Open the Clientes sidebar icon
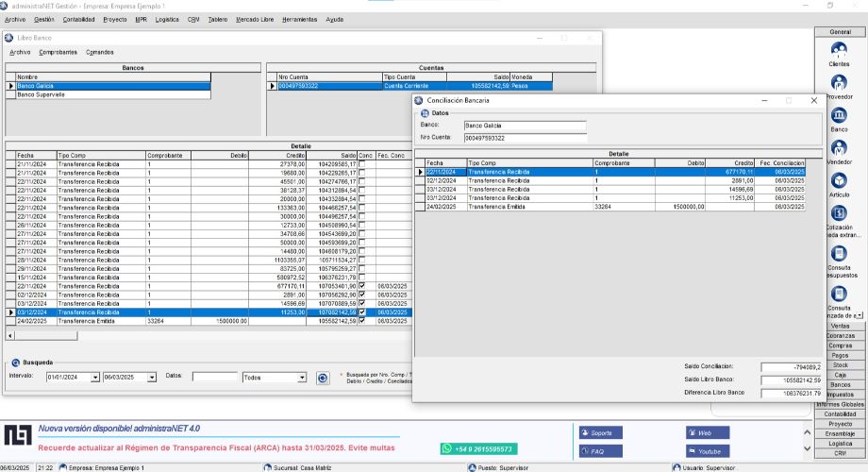This screenshot has width=868, height=472. point(839,50)
